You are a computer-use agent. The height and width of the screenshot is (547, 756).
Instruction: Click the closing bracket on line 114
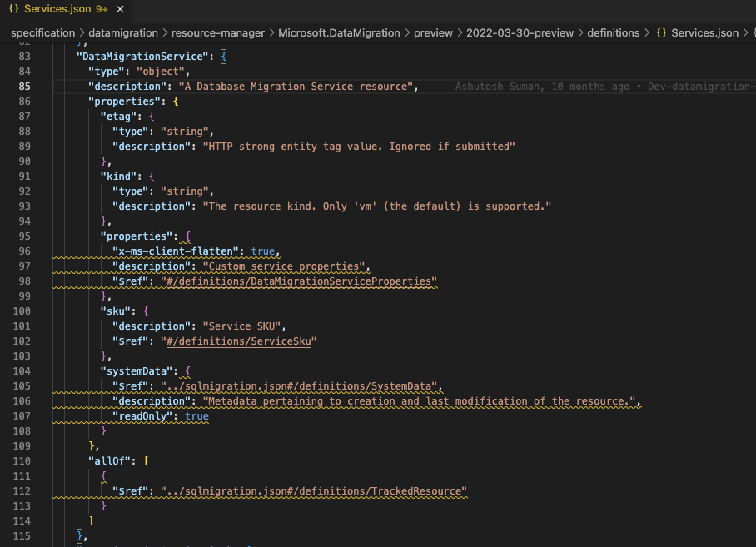(x=91, y=521)
